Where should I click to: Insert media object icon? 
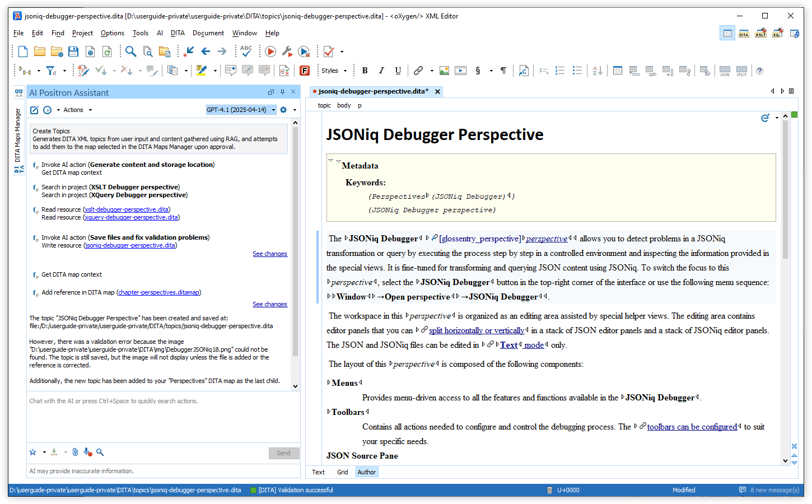pyautogui.click(x=461, y=71)
